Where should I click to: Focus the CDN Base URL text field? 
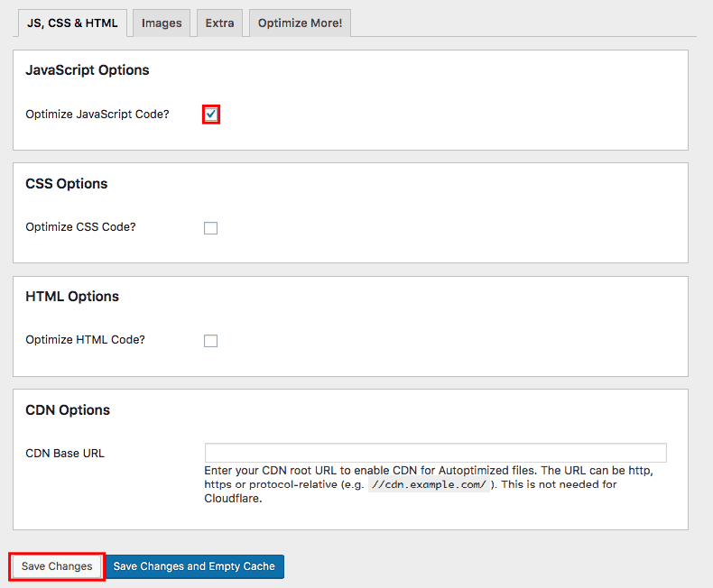(435, 453)
